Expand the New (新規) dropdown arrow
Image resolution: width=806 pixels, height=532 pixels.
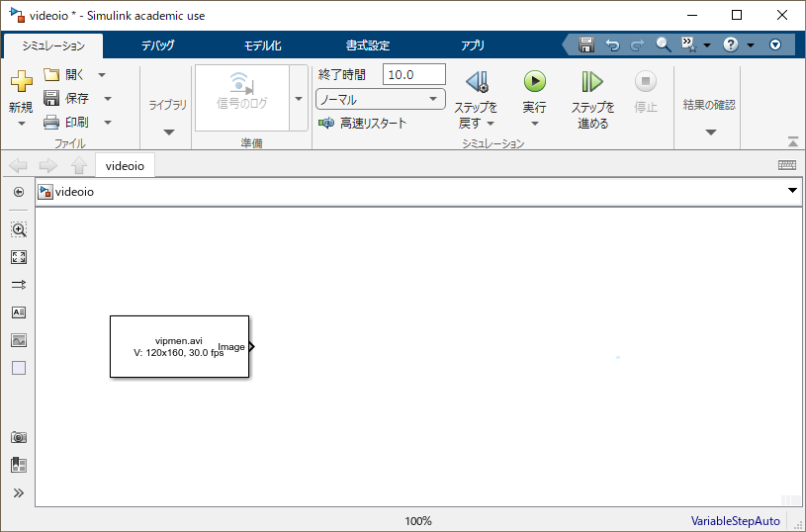(x=21, y=124)
